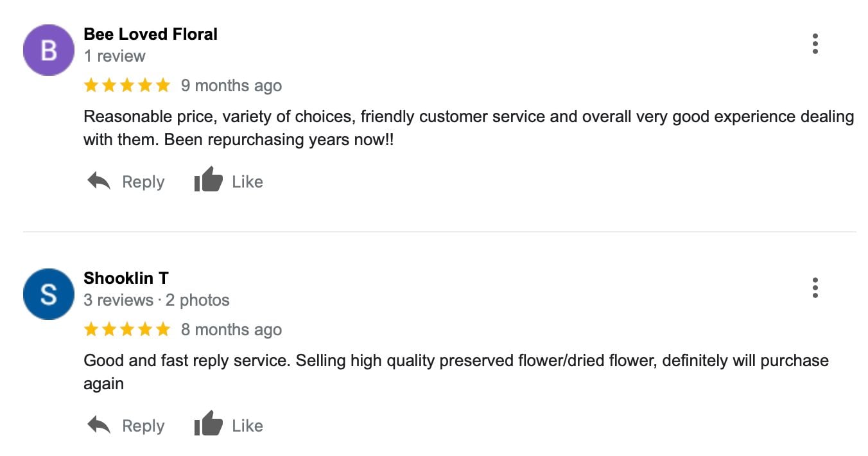Click the reply arrow under Bee Loved Floral's review
Viewport: 868px width, 456px height.
(100, 182)
